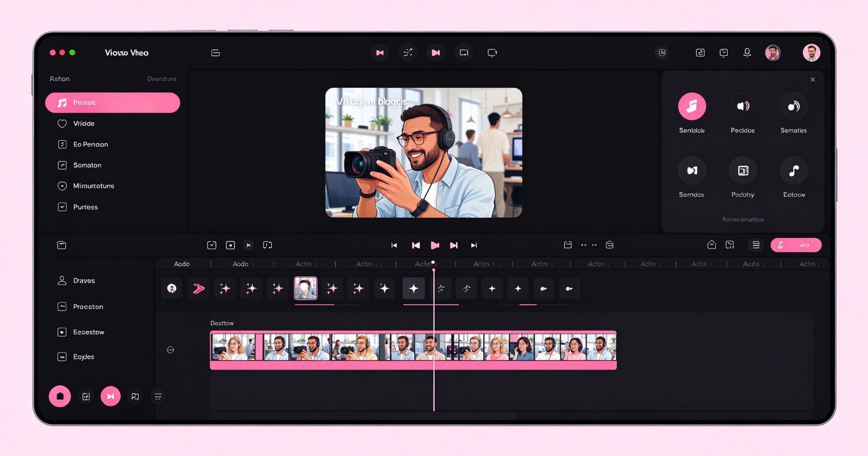Click the pink home button
868x456 pixels.
point(60,396)
